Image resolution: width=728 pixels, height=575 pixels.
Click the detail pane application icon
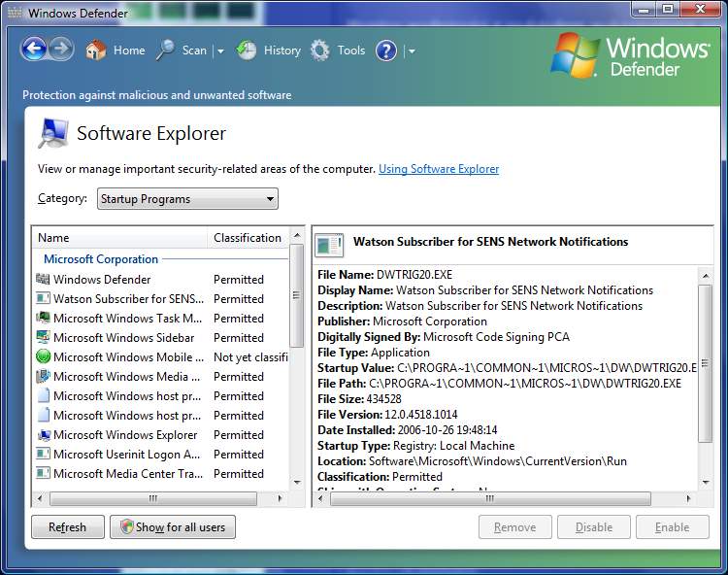(x=329, y=245)
